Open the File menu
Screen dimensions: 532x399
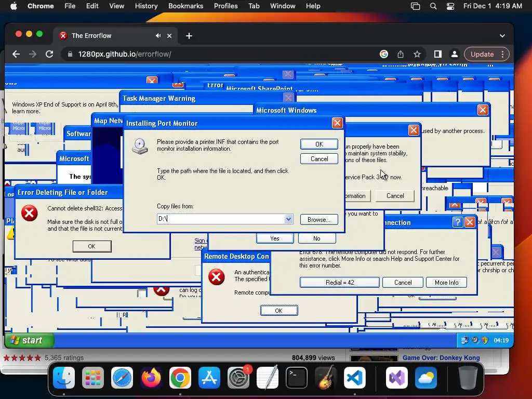(70, 6)
